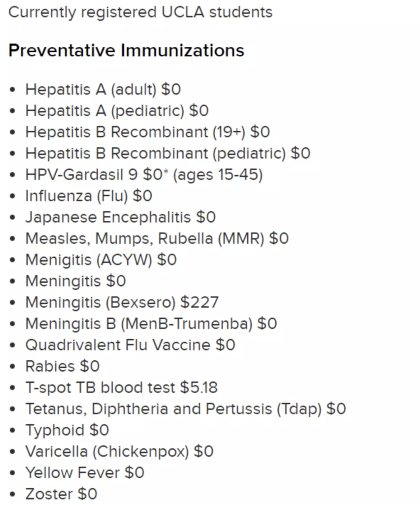Click the Meningitis (Bexsero) $227 entry

(122, 302)
